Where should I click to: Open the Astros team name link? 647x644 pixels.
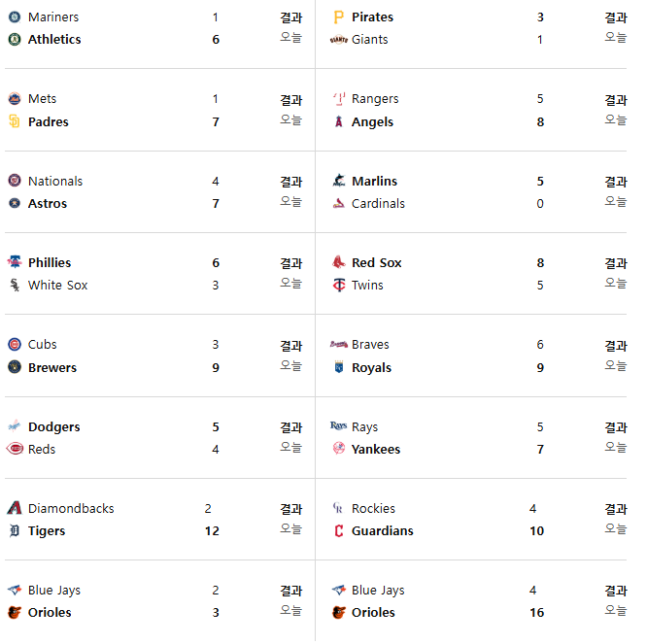click(48, 204)
